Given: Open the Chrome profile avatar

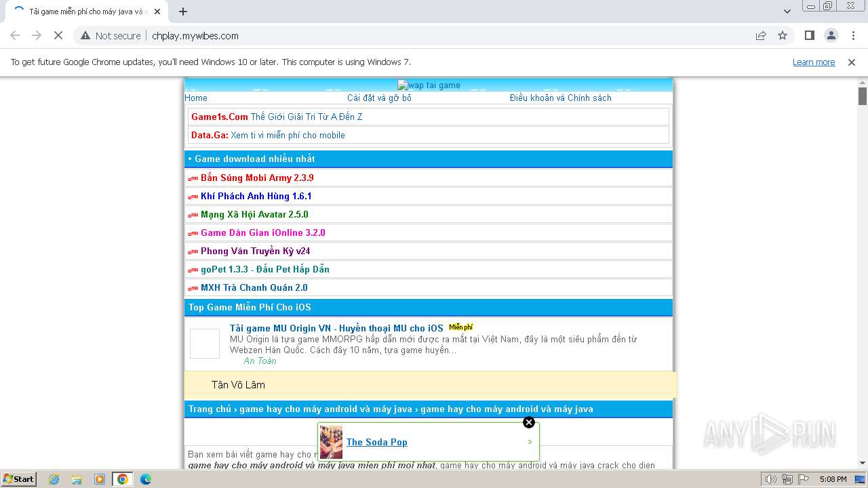Looking at the screenshot, I should point(831,36).
